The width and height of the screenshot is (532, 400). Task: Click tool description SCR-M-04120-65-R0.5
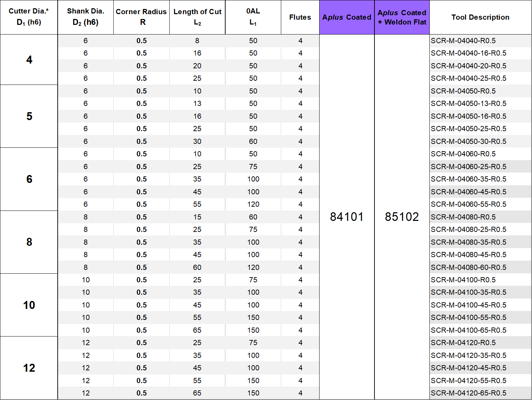pos(468,393)
